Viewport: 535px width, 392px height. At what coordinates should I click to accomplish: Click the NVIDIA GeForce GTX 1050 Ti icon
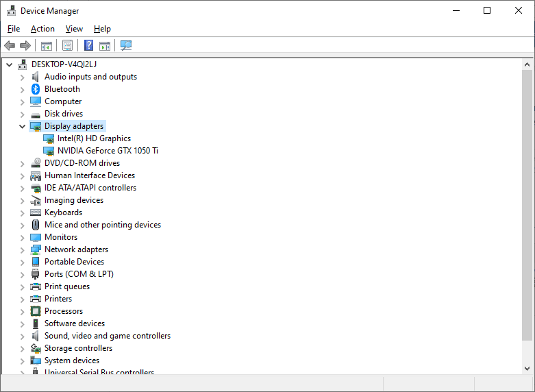[x=49, y=151]
